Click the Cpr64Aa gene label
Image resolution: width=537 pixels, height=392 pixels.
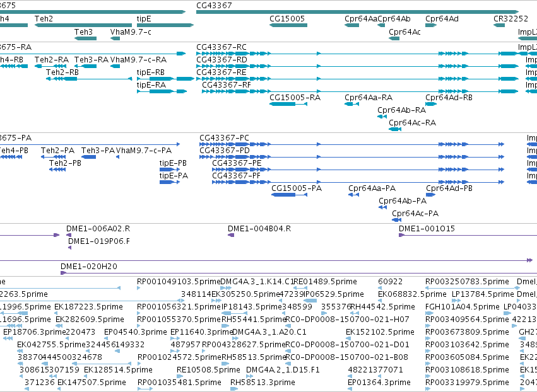pos(360,19)
